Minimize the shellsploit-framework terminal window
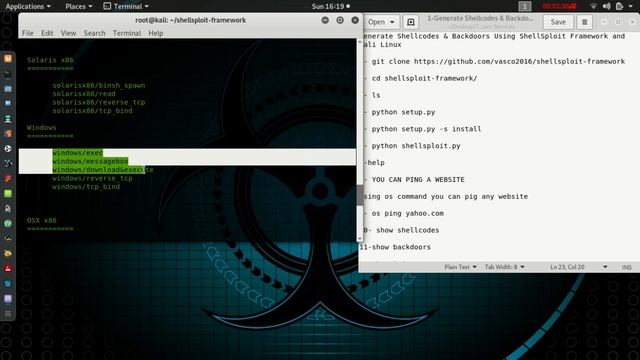The image size is (640, 360). pyautogui.click(x=325, y=20)
